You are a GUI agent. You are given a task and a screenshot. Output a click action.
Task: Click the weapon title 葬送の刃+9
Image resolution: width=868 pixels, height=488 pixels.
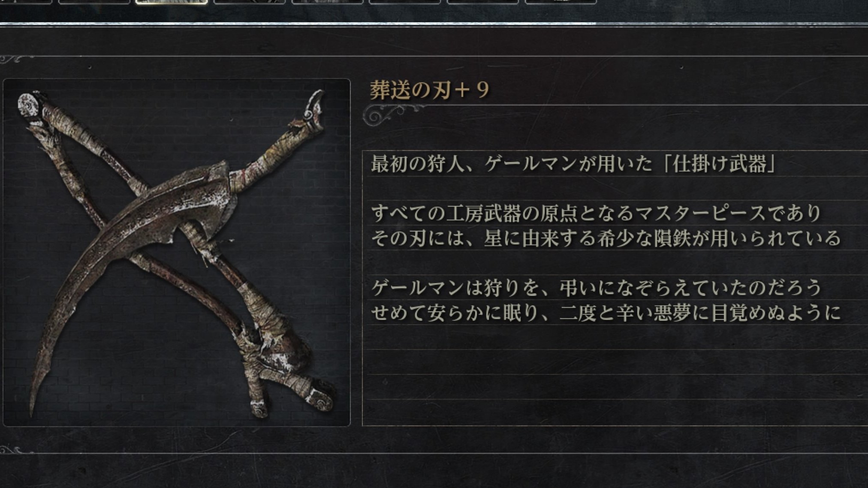click(x=429, y=90)
